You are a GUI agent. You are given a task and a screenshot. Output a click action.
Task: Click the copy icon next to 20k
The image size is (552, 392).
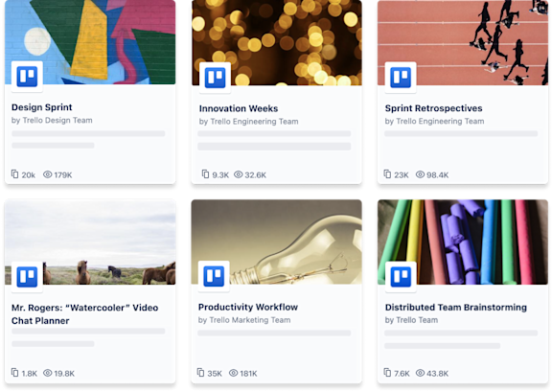pos(14,174)
